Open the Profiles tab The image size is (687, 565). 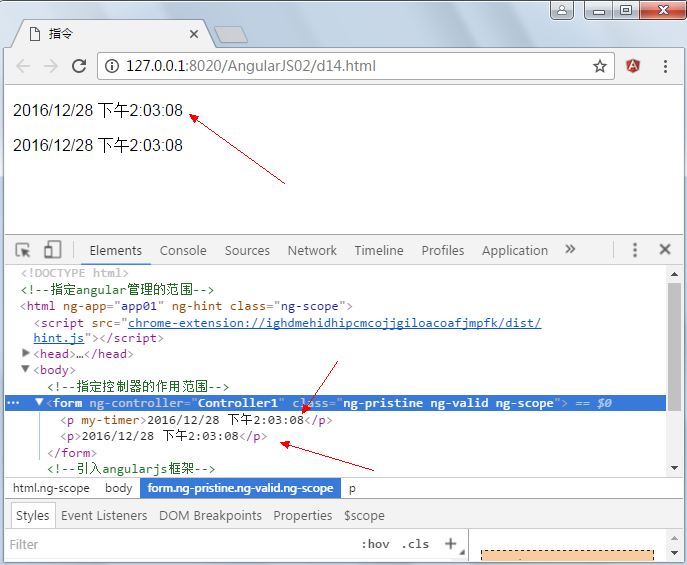pos(443,251)
